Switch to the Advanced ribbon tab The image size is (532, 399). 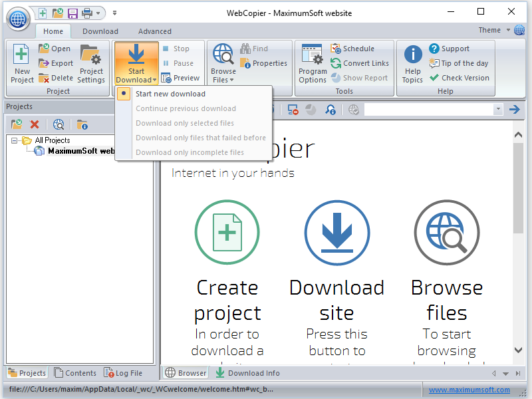pos(155,31)
